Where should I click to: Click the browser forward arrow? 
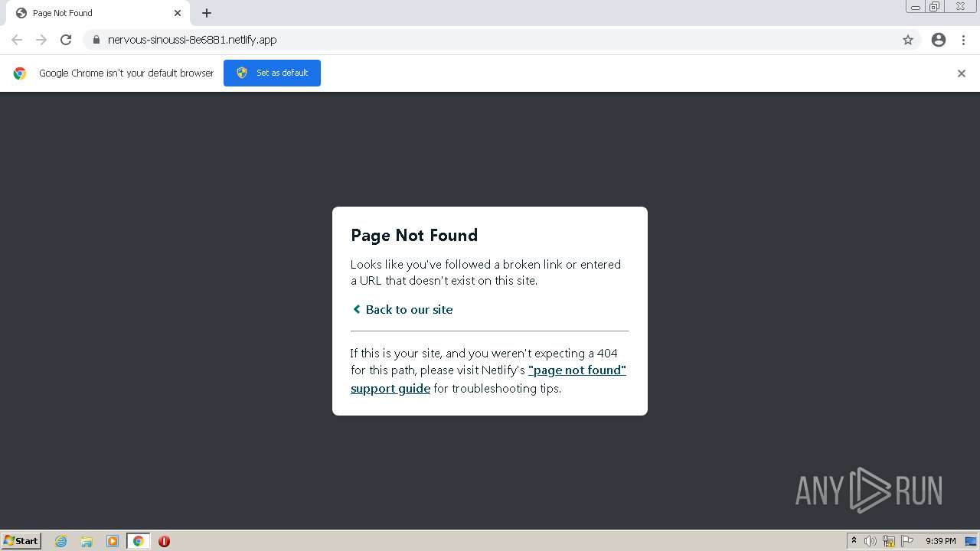point(41,40)
